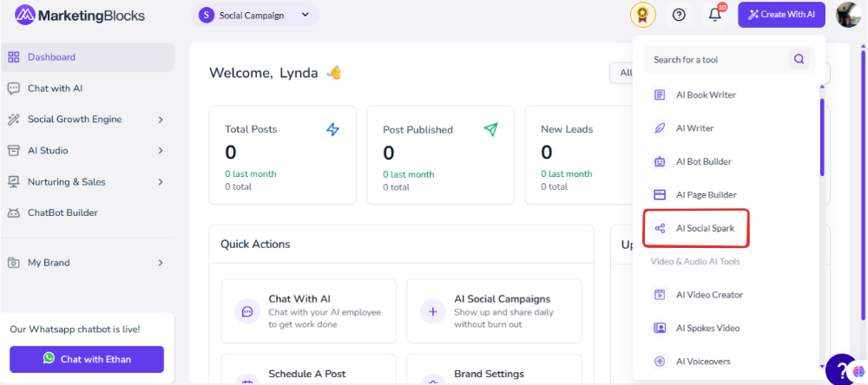This screenshot has height=385, width=868.
Task: Click the AI Voiceovers icon
Action: (660, 362)
